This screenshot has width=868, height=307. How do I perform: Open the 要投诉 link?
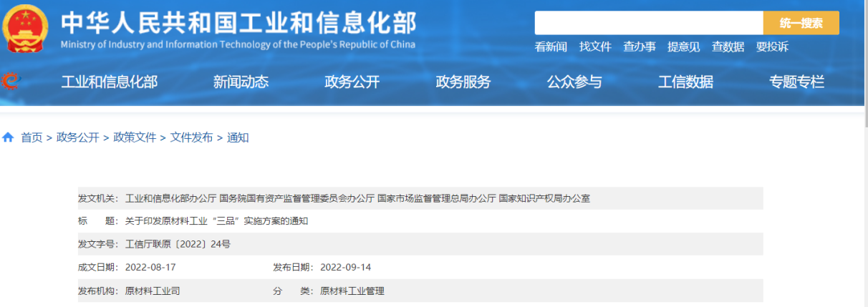point(772,47)
